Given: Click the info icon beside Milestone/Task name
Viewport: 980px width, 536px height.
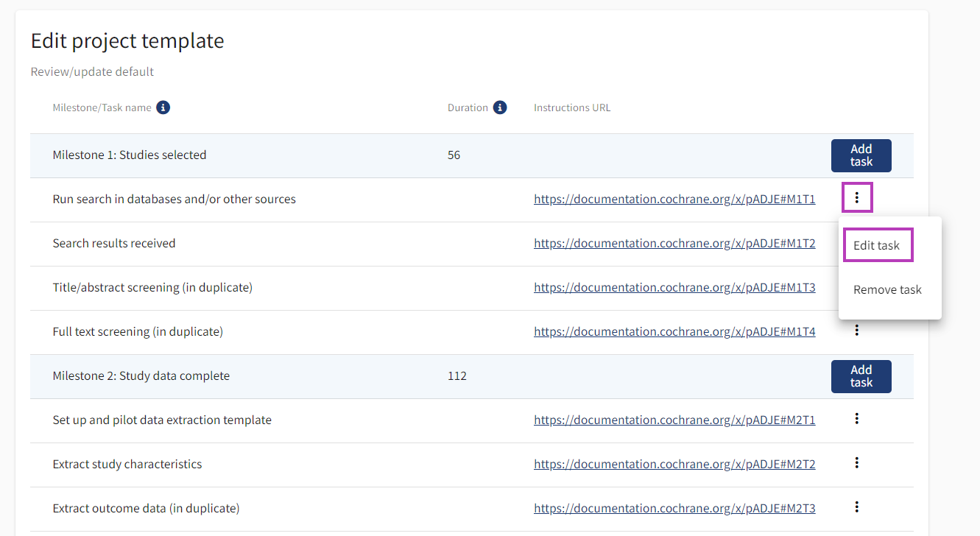Looking at the screenshot, I should pos(163,107).
